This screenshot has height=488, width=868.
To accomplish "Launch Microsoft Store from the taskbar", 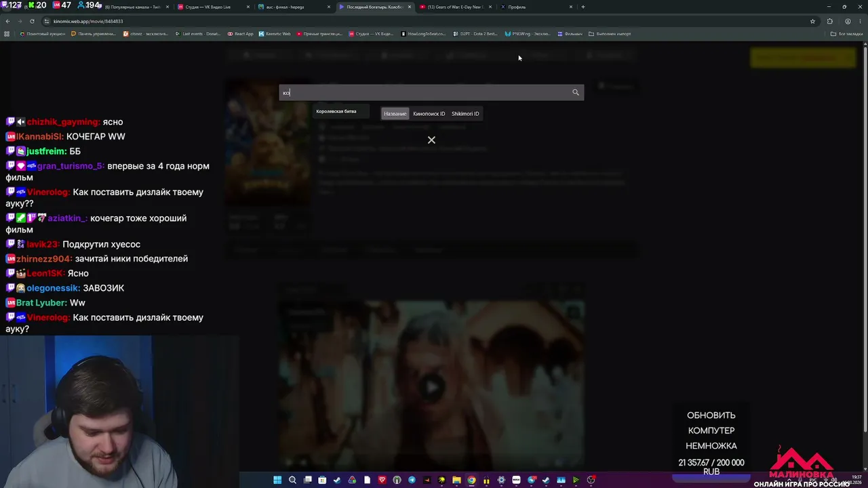I will (322, 481).
